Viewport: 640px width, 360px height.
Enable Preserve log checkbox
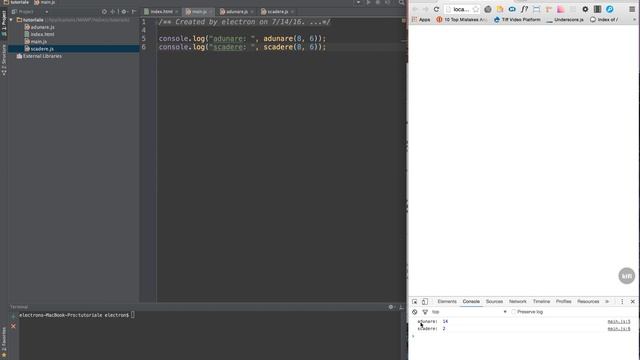(513, 312)
